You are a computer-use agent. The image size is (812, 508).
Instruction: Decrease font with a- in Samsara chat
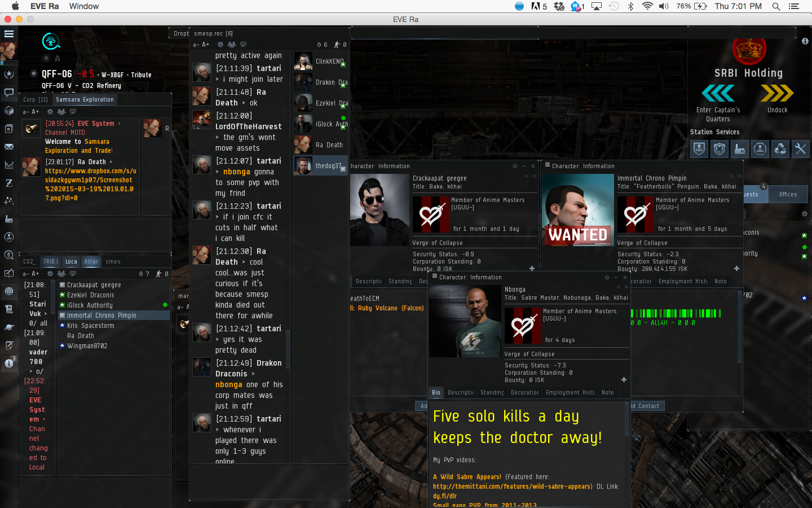tap(26, 112)
